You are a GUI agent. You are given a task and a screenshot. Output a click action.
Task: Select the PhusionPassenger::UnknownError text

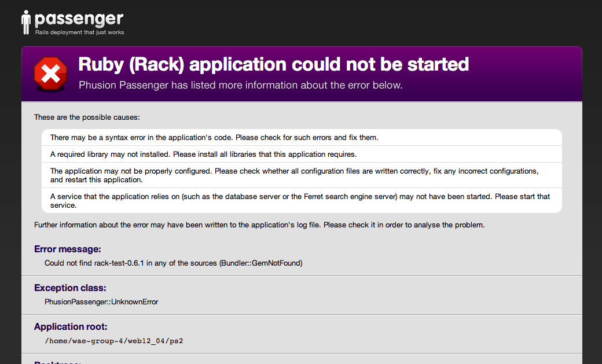point(101,302)
